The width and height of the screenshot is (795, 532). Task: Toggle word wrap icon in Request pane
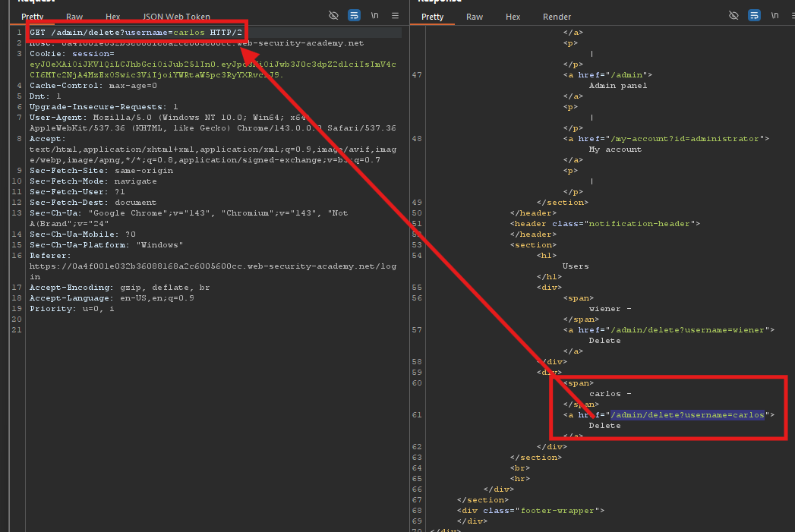(x=354, y=15)
